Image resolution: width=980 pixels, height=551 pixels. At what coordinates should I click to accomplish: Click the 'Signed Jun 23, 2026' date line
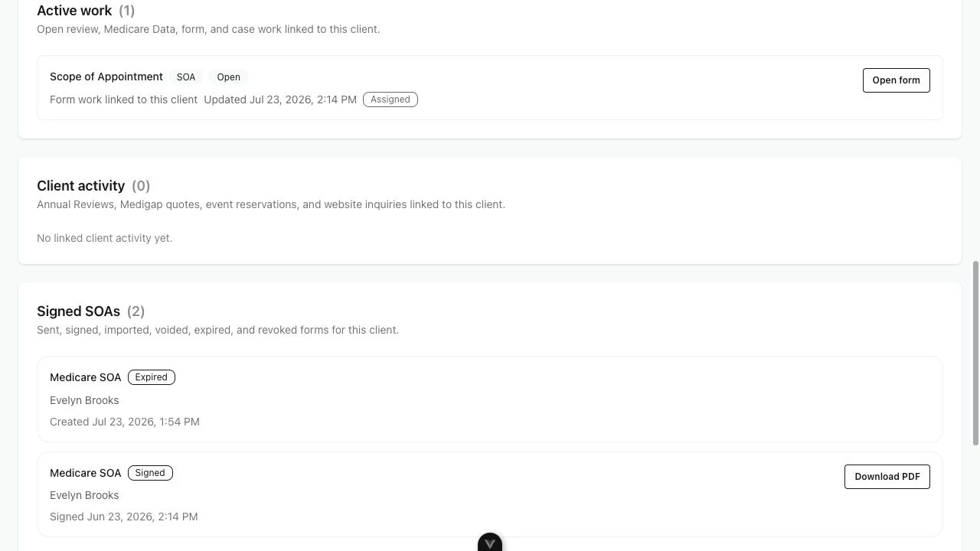click(123, 517)
